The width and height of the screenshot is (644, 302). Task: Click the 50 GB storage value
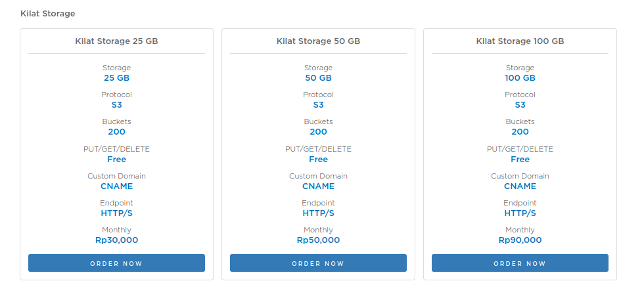pyautogui.click(x=318, y=78)
